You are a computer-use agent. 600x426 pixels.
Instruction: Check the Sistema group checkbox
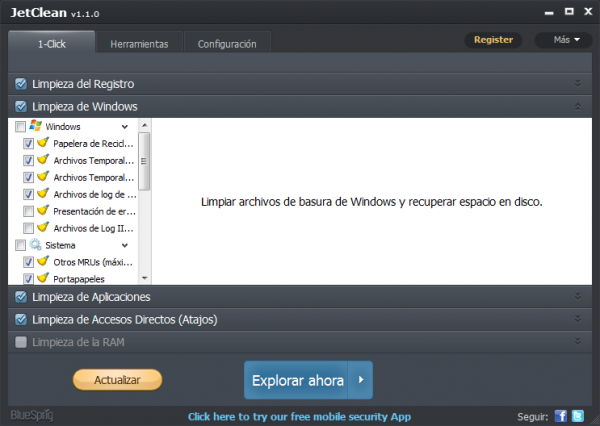tap(20, 245)
